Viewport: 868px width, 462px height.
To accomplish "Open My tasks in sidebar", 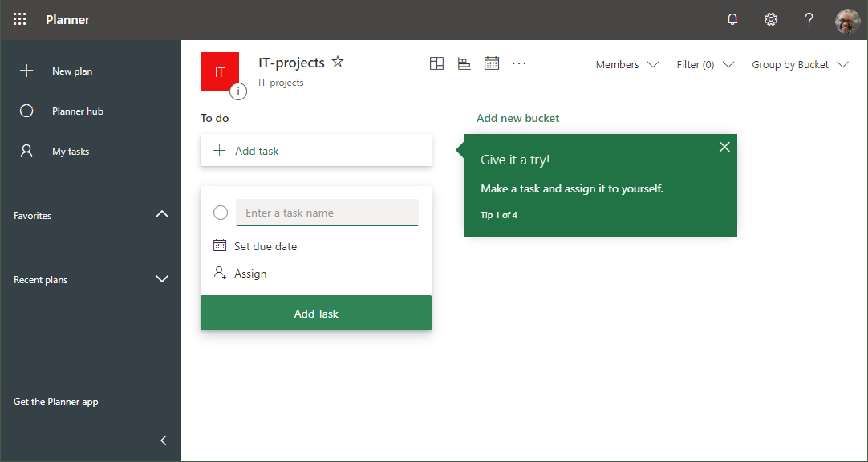I will coord(71,152).
